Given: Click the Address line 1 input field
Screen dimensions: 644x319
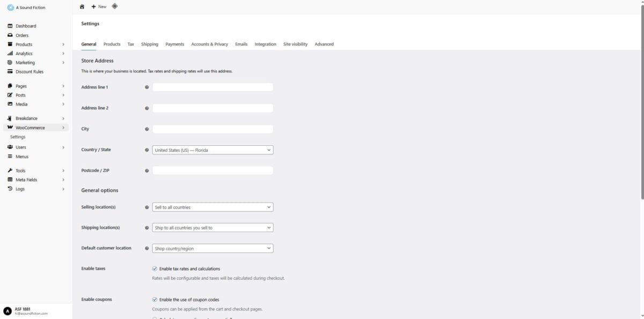Looking at the screenshot, I should 213,87.
